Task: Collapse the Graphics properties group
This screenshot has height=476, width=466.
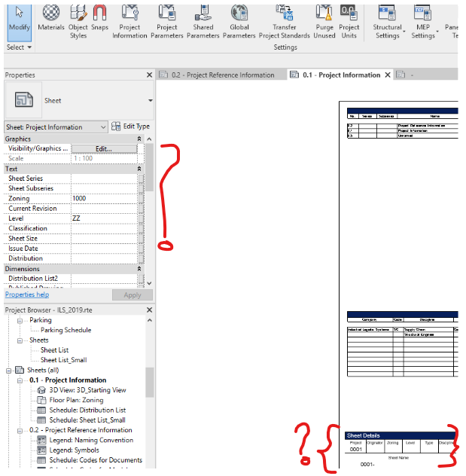Action: (x=139, y=139)
